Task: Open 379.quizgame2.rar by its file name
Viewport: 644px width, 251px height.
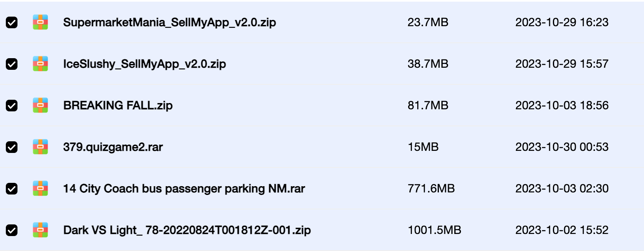Action: [113, 147]
